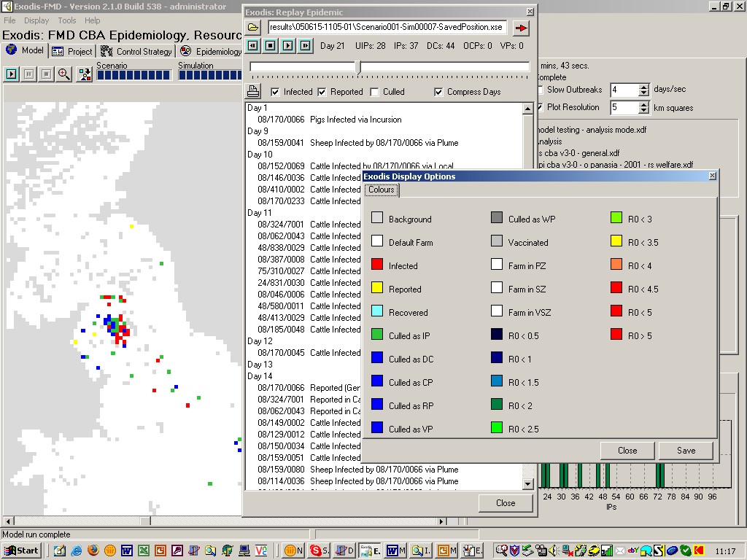
Task: Select '08/159/0041 Sheep Infected' event row
Action: pos(358,143)
